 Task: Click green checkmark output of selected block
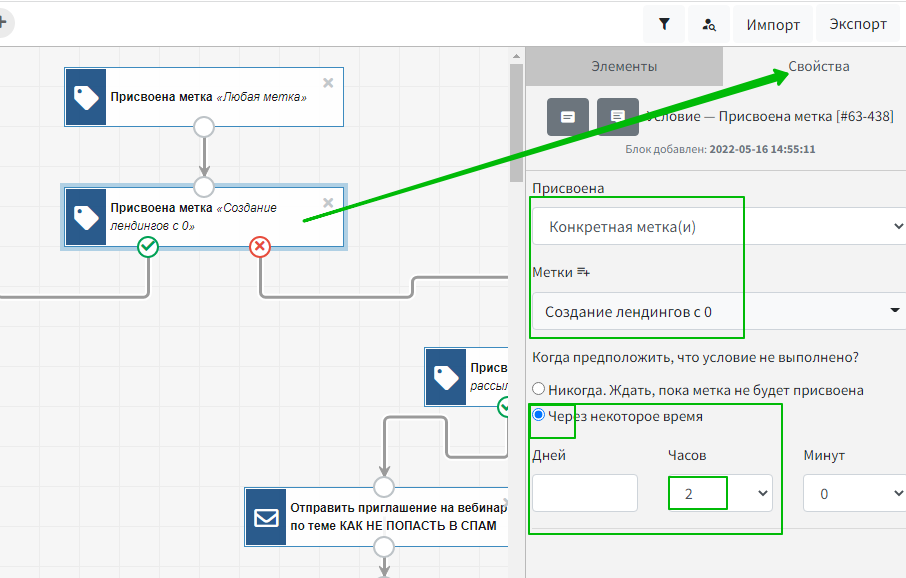click(148, 246)
